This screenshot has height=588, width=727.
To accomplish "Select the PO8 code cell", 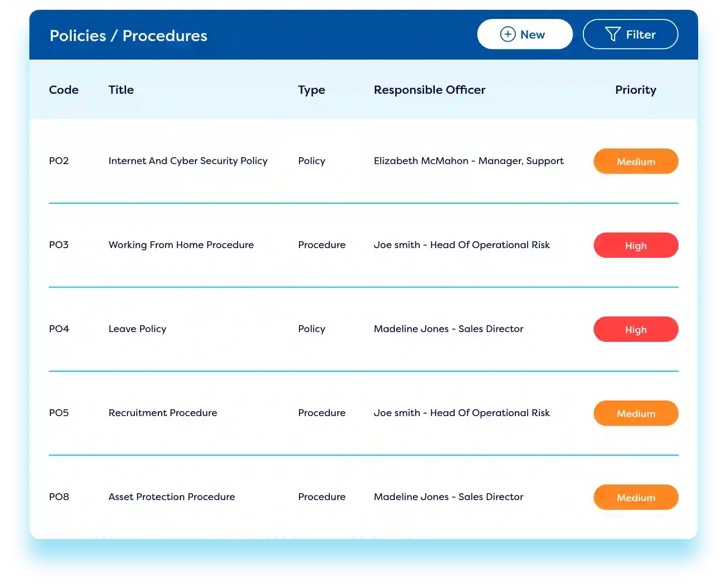I will [59, 497].
